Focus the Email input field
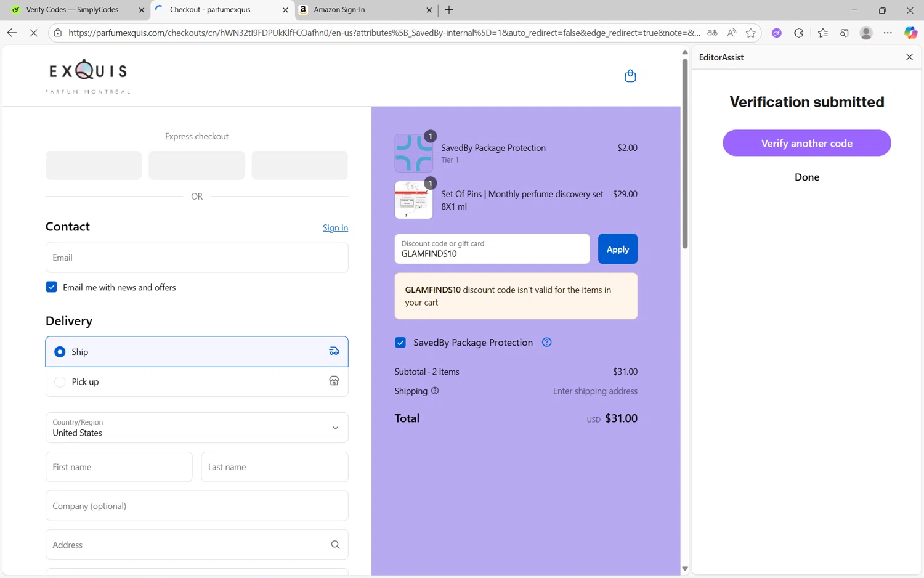 coord(197,257)
